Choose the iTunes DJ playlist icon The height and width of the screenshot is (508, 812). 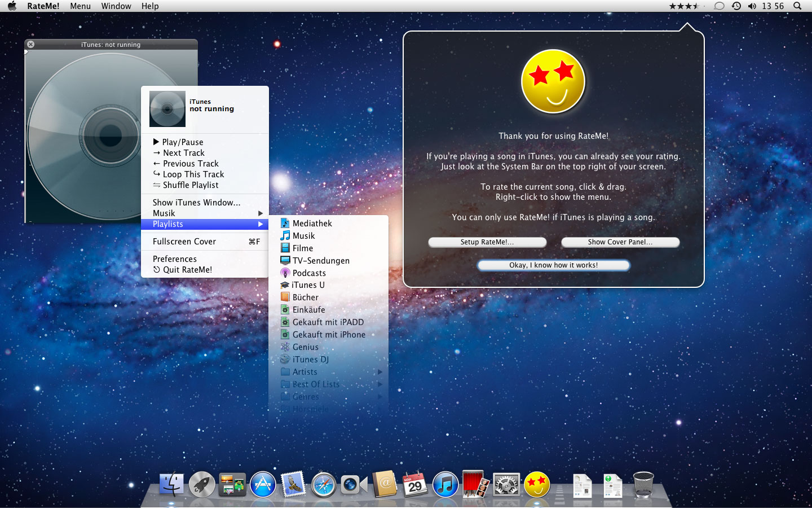(285, 360)
